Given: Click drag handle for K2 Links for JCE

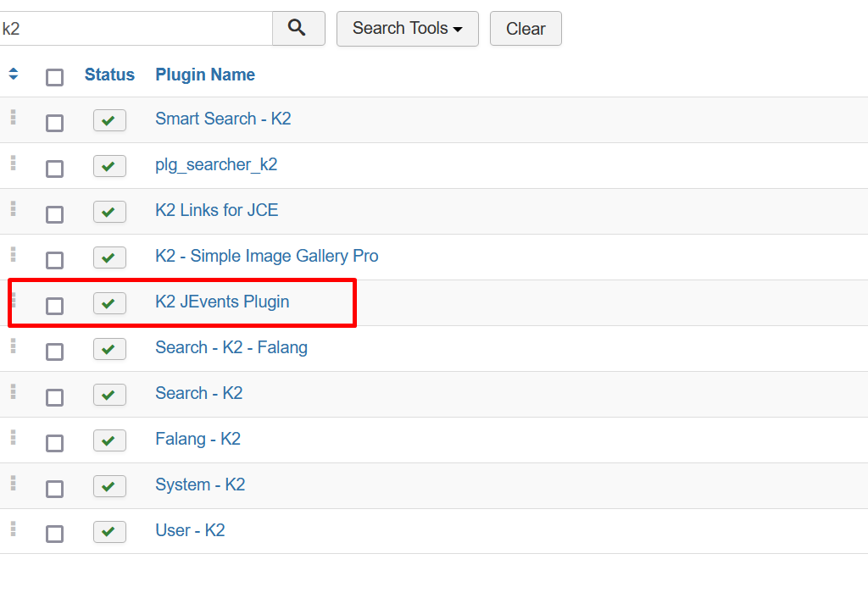Looking at the screenshot, I should 14,208.
